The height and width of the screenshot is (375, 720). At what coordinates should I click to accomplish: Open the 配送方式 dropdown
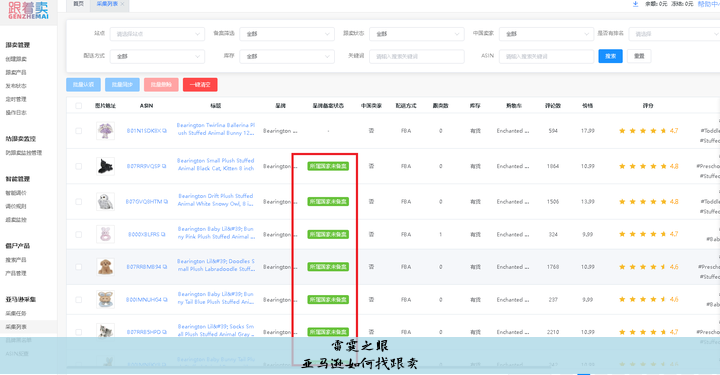(157, 56)
